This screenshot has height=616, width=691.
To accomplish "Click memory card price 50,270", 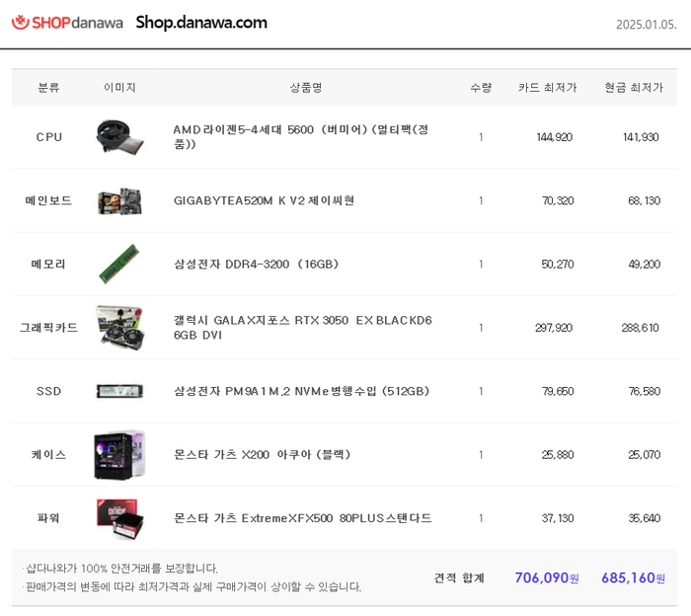I will (557, 264).
